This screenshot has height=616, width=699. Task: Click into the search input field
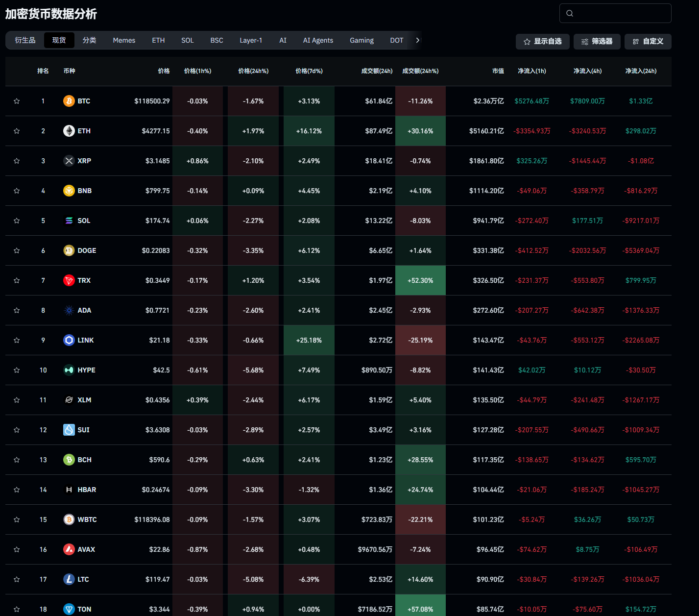tap(615, 13)
